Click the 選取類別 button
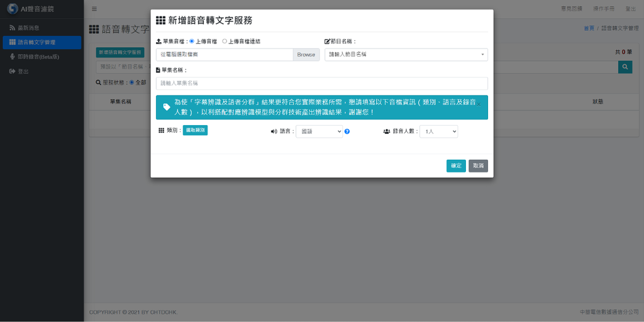This screenshot has width=644, height=322. tap(195, 130)
